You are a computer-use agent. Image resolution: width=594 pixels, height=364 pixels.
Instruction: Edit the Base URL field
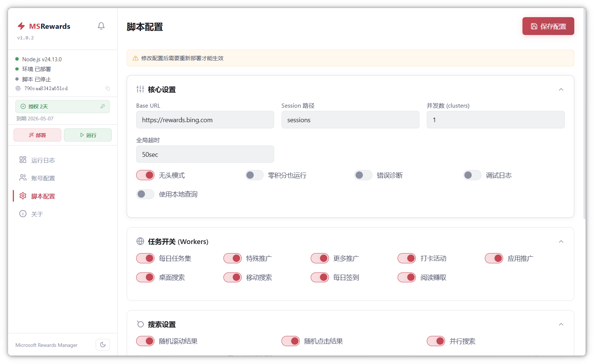205,120
